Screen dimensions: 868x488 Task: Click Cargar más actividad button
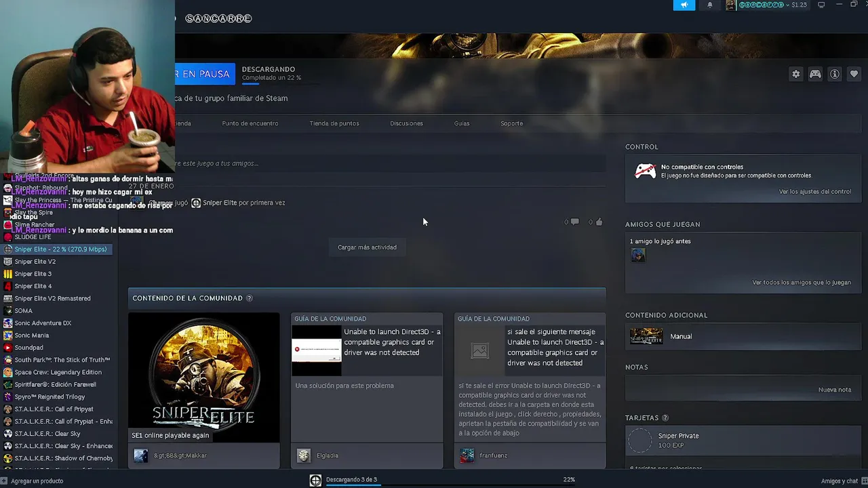pos(367,247)
